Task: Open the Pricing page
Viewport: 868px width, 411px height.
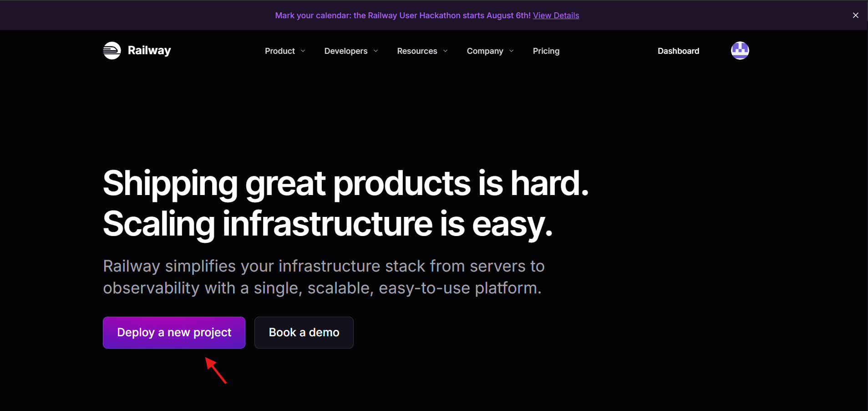Action: coord(546,51)
